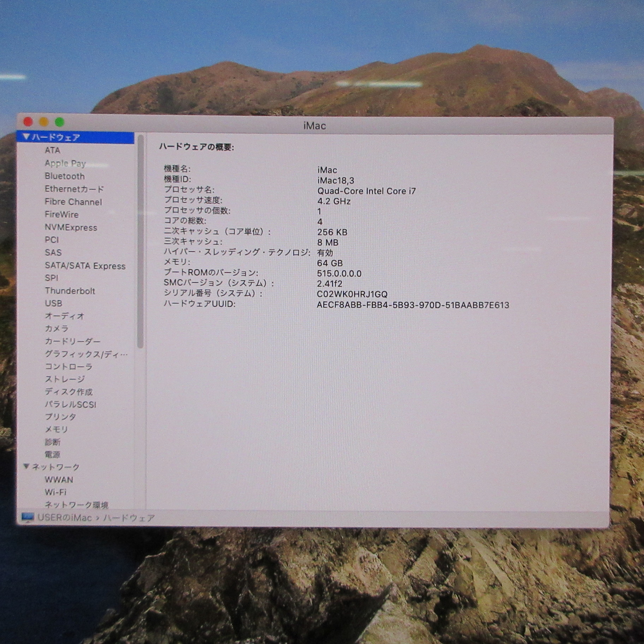Image resolution: width=644 pixels, height=644 pixels.
Task: Open the オーディオ entry
Action: [x=65, y=316]
